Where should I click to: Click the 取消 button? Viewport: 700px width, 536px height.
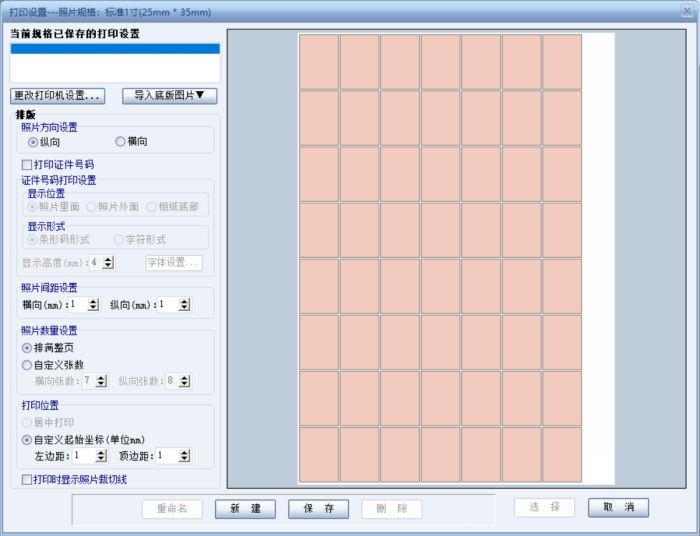pyautogui.click(x=618, y=507)
